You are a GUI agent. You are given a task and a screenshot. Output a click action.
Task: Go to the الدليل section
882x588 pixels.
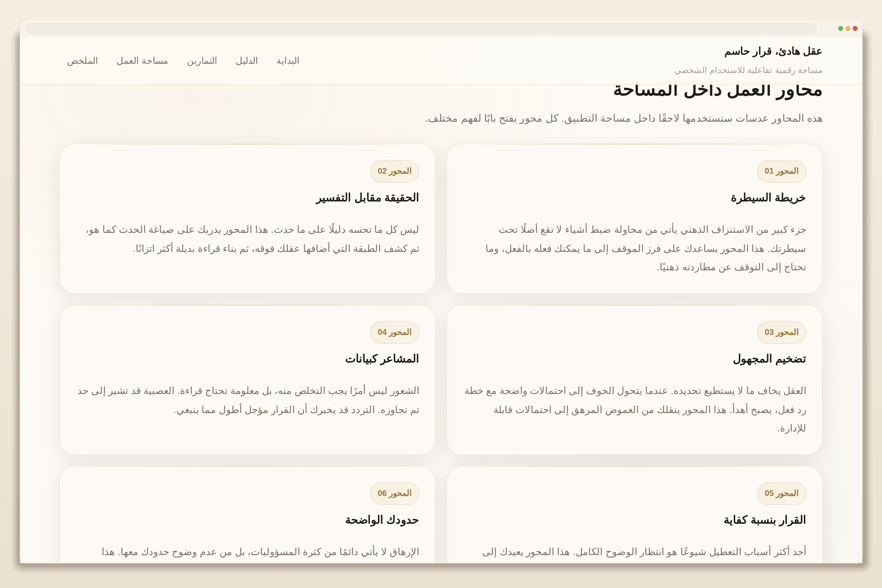(x=246, y=61)
